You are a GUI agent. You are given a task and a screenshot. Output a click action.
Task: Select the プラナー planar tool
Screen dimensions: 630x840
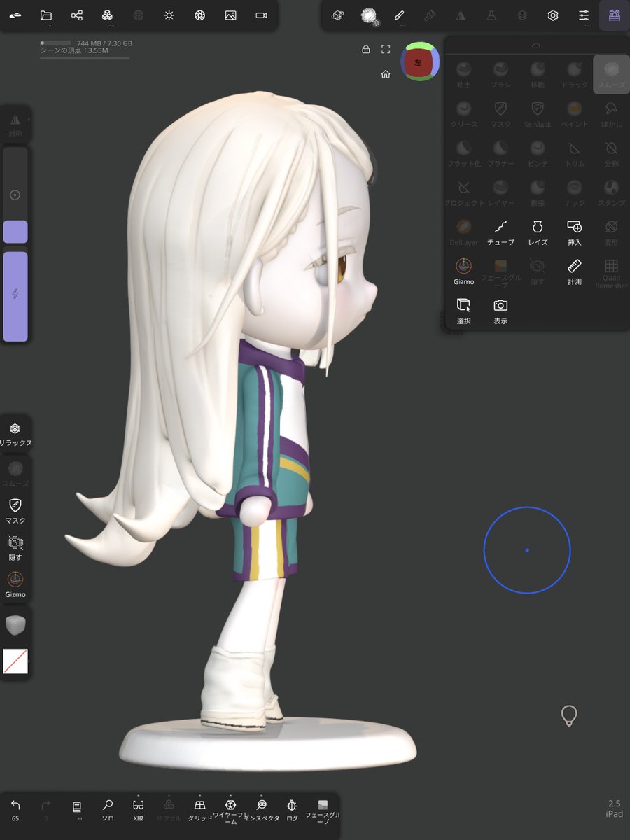pyautogui.click(x=500, y=153)
